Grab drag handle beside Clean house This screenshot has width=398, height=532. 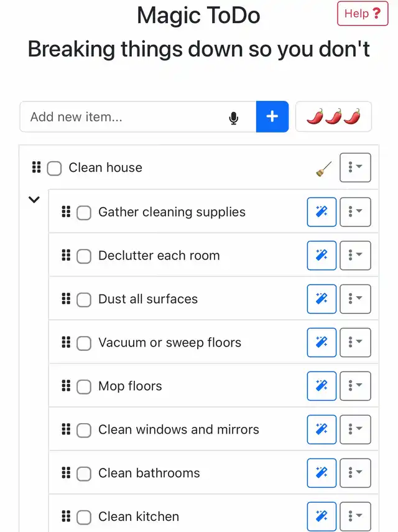pos(36,167)
